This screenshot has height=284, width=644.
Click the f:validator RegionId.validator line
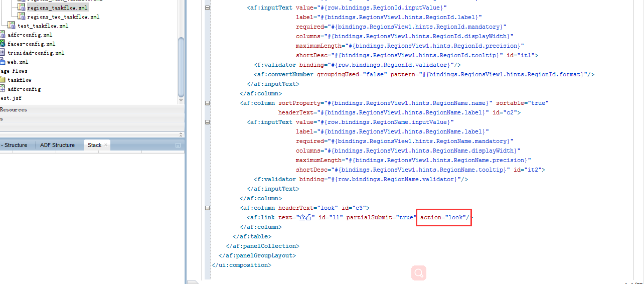coord(357,65)
